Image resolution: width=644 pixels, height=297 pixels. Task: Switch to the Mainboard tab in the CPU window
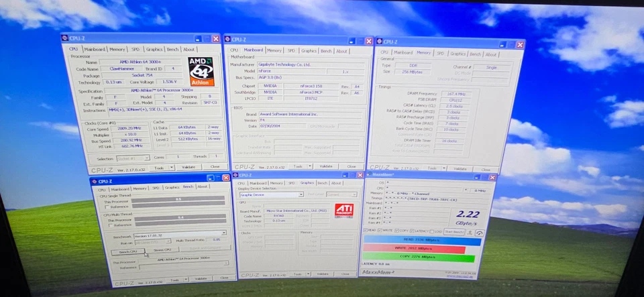click(95, 49)
